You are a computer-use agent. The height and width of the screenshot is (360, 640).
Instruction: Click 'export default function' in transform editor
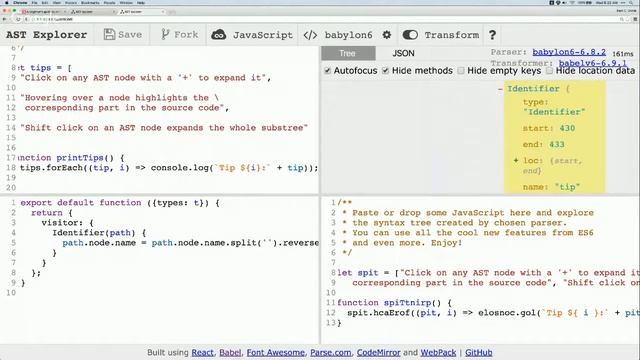(81, 202)
